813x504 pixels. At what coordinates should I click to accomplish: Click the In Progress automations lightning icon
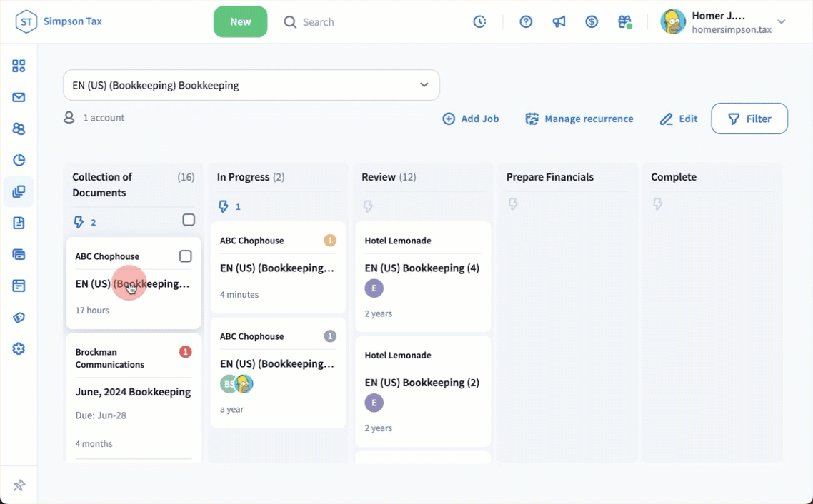(x=224, y=207)
